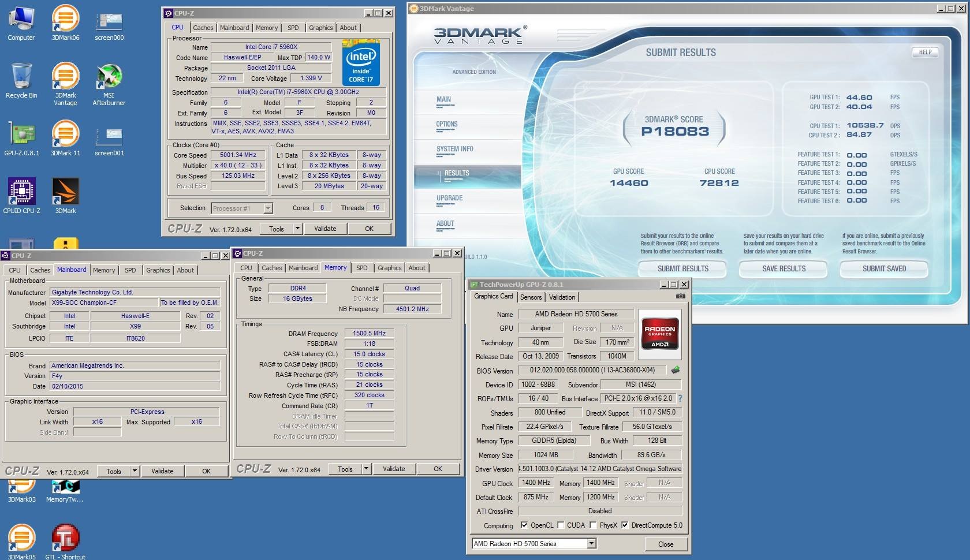This screenshot has width=970, height=560.
Task: Select the screen001 file icon
Action: click(x=109, y=142)
